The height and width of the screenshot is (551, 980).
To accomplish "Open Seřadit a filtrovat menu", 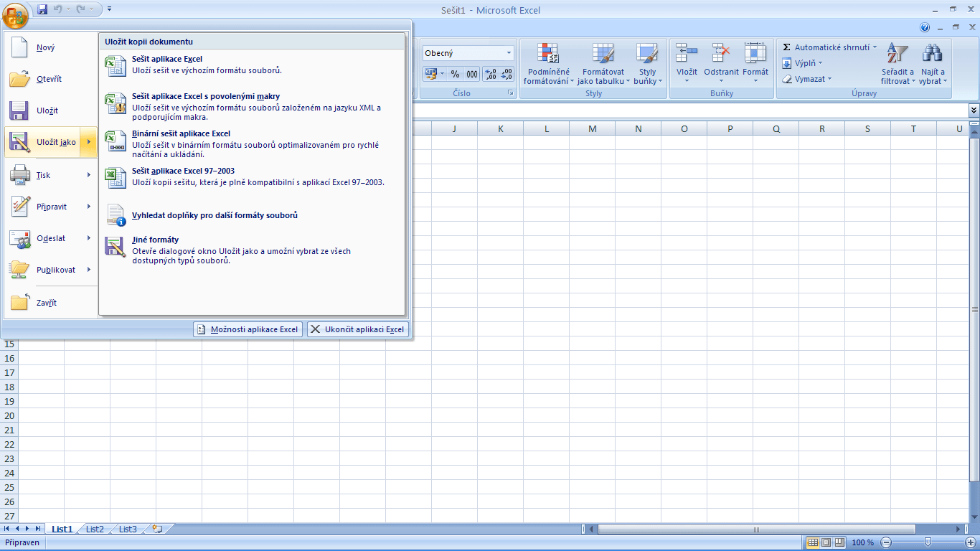I will click(897, 63).
